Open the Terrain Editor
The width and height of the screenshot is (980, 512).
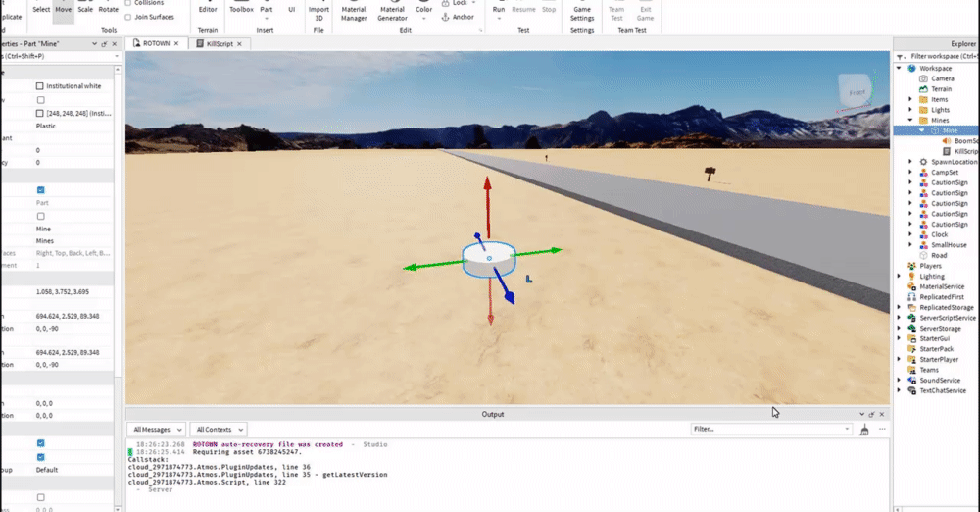coord(208,10)
